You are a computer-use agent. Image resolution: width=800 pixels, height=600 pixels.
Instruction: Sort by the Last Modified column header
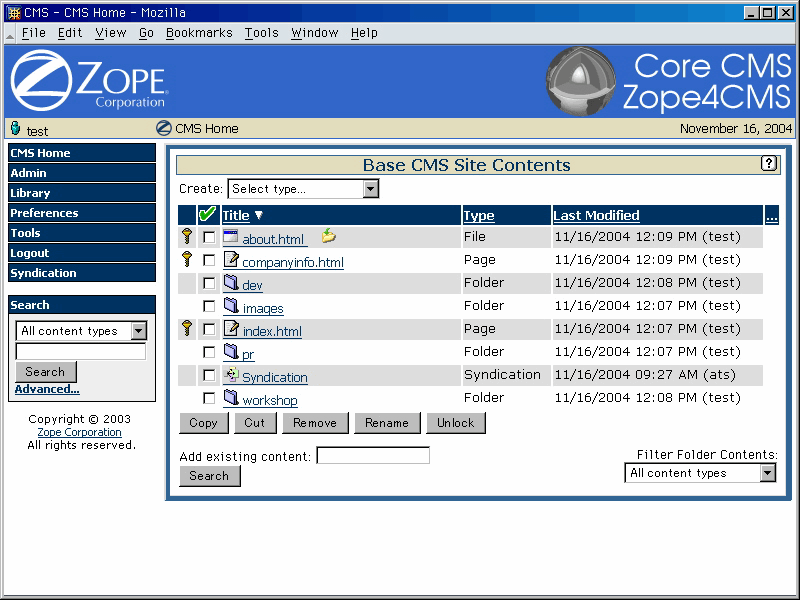pyautogui.click(x=596, y=216)
